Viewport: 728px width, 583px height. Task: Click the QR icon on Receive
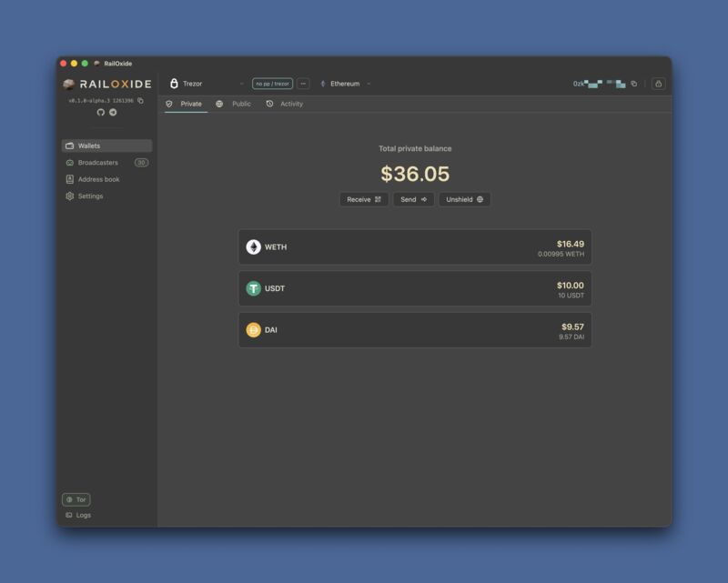pyautogui.click(x=378, y=199)
